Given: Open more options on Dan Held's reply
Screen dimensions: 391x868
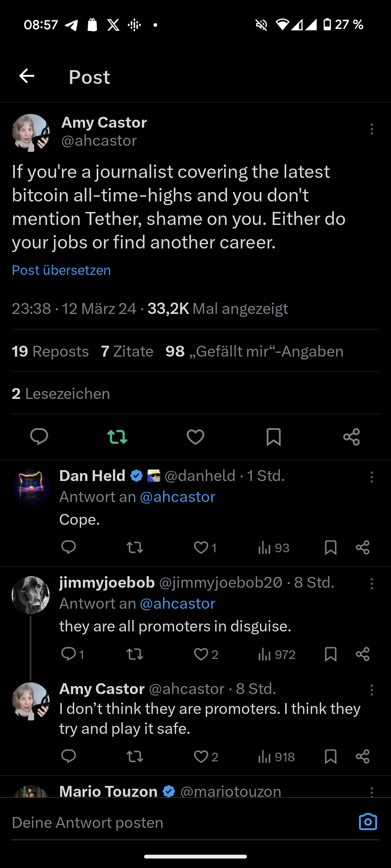Looking at the screenshot, I should [x=371, y=477].
